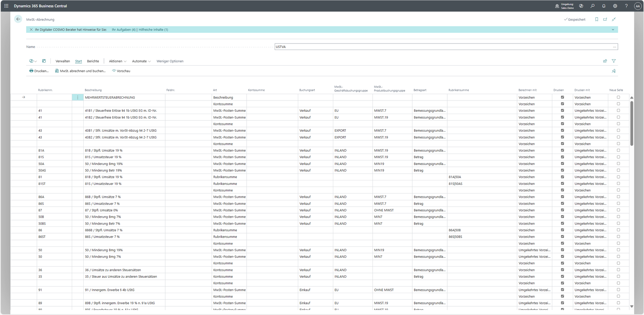Expand the COSMO advisor notification chevron
The image size is (644, 315).
(x=613, y=30)
